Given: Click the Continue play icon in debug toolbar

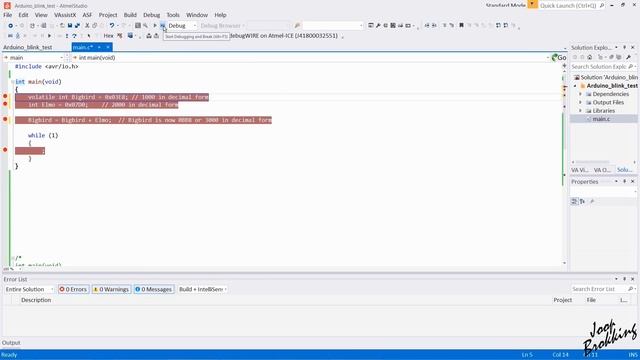Looking at the screenshot, I should pyautogui.click(x=49, y=36).
